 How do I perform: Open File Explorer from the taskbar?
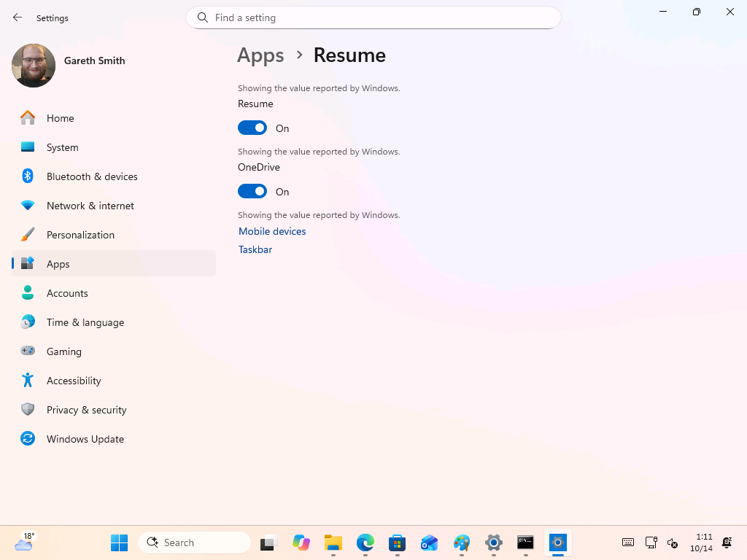click(x=333, y=542)
